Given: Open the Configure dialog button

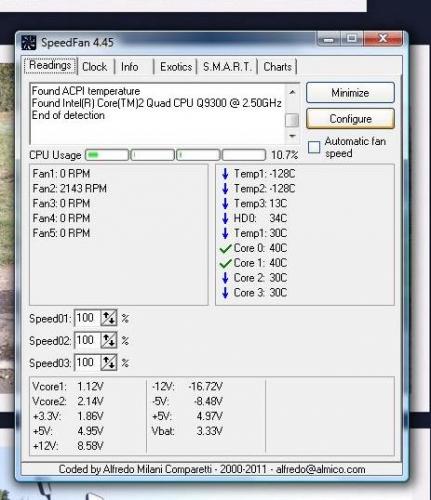Looking at the screenshot, I should [x=350, y=119].
